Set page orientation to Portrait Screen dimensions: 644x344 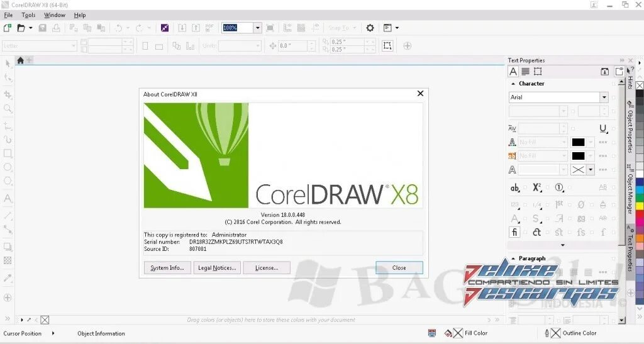[145, 46]
